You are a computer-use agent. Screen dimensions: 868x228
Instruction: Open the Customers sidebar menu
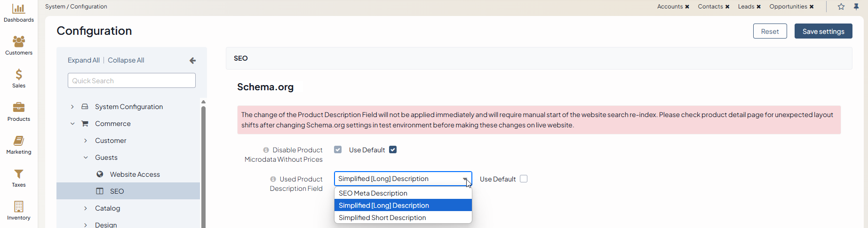pyautogui.click(x=19, y=42)
